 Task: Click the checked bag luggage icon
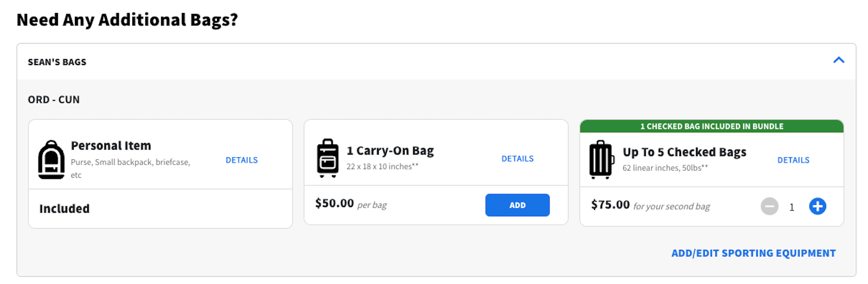click(x=601, y=160)
